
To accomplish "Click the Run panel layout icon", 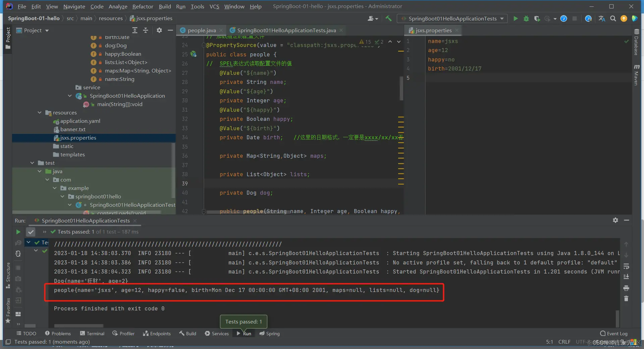I will pos(18,314).
